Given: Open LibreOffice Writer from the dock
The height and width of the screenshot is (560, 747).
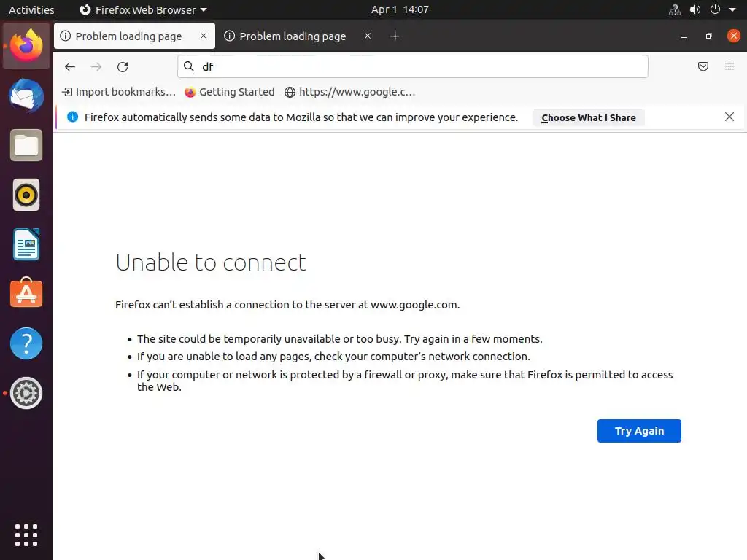Looking at the screenshot, I should (26, 244).
